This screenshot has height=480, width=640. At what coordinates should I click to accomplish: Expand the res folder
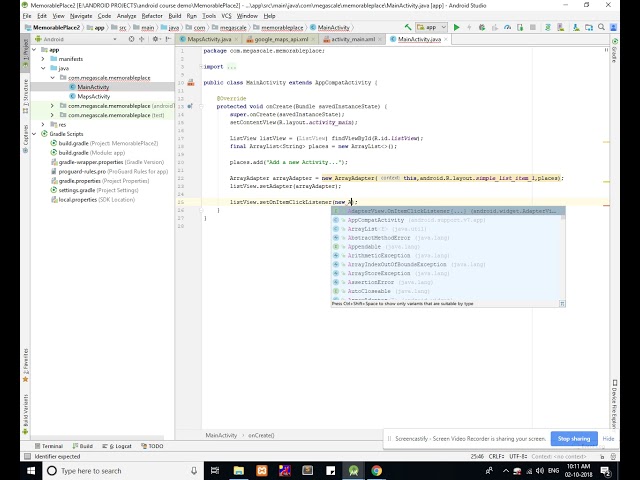tap(43, 124)
